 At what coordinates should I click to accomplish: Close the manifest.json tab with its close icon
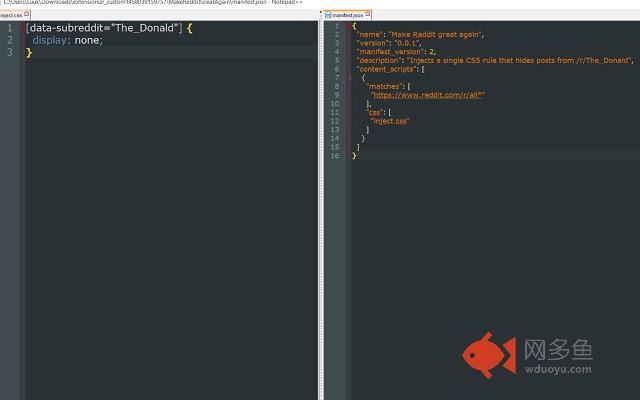pyautogui.click(x=368, y=14)
